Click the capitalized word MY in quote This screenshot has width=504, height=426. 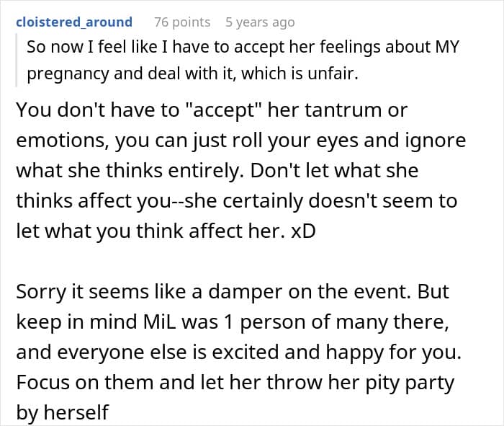coord(447,47)
